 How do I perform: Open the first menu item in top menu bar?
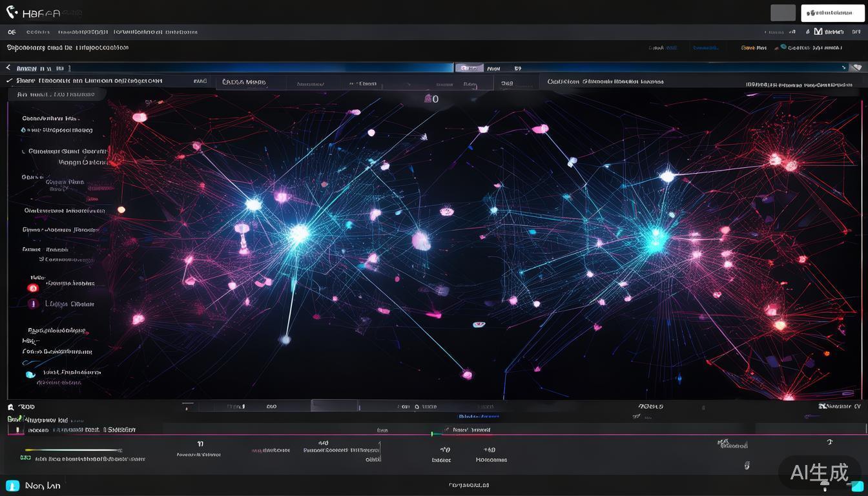12,32
